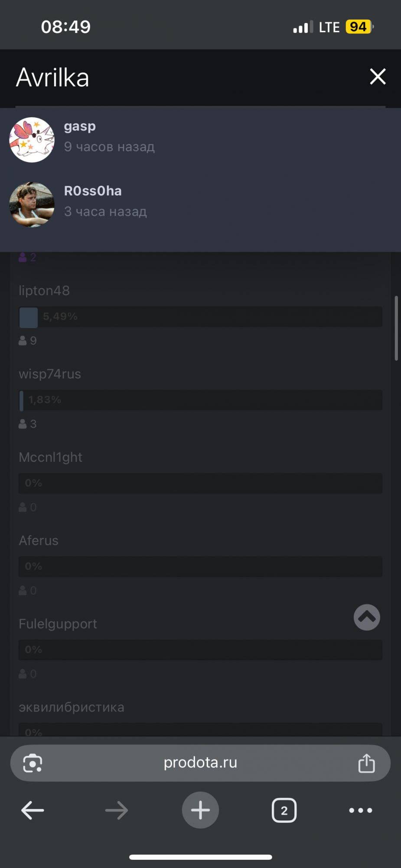Select the wisp74rus poll option

[x=50, y=374]
